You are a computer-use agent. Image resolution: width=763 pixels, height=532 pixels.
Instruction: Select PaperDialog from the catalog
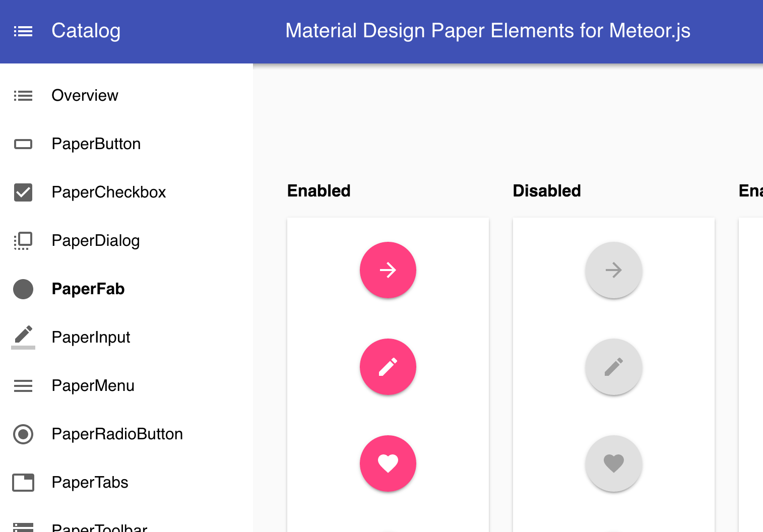click(95, 241)
